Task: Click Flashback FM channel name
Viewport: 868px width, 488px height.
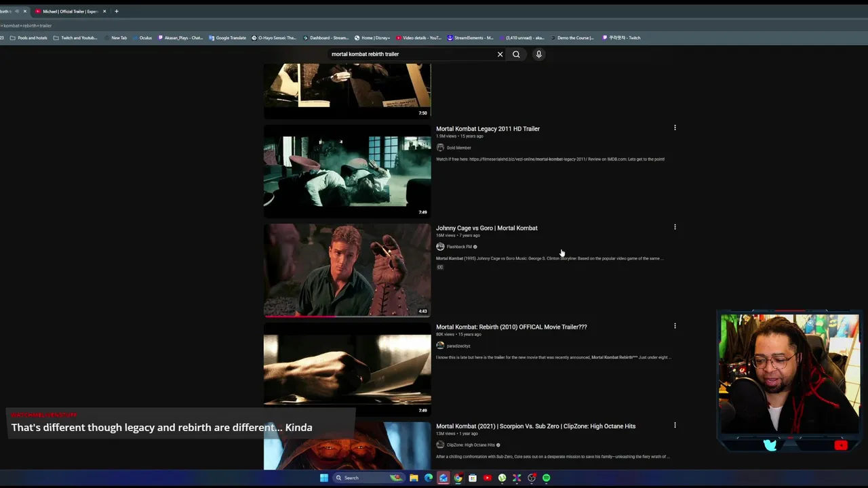Action: [459, 247]
